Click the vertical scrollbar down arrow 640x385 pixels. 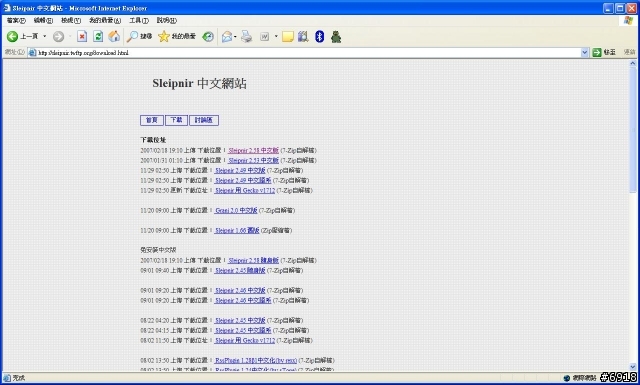[633, 367]
